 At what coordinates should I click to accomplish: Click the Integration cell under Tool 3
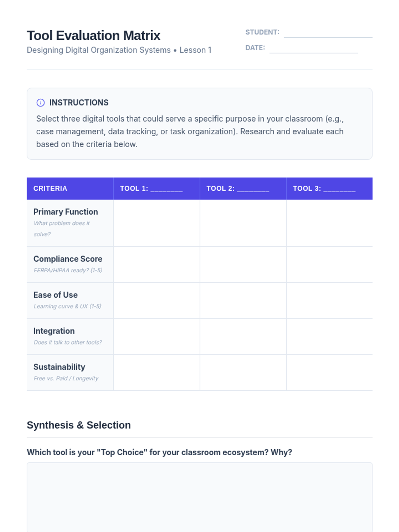click(x=329, y=336)
